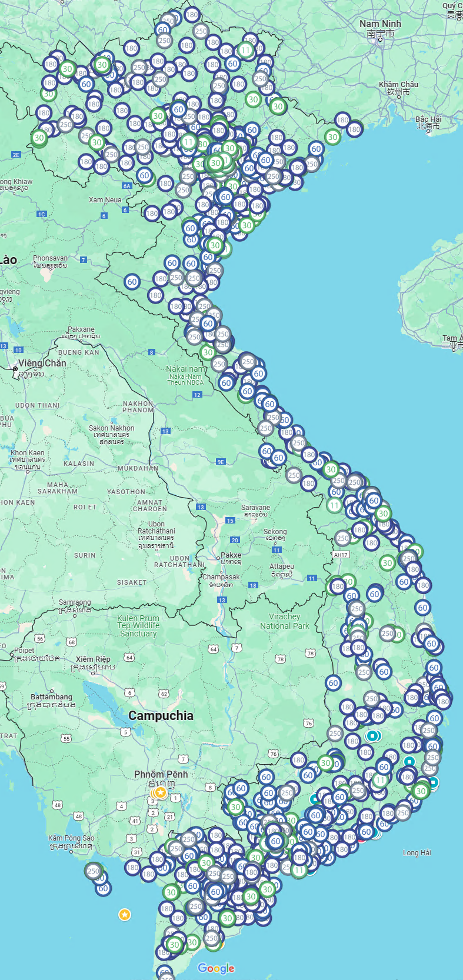The width and height of the screenshot is (463, 980).
Task: Click the YASOTHON label
Action: point(126,492)
